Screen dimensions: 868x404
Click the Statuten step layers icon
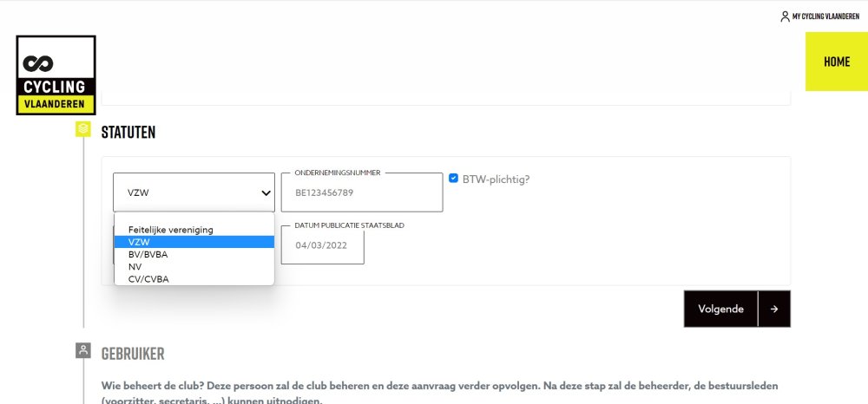[83, 128]
